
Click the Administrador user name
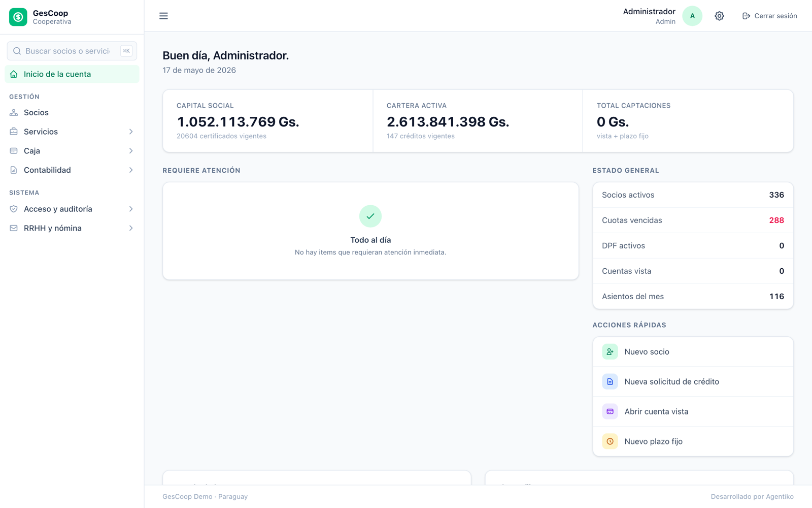(649, 11)
